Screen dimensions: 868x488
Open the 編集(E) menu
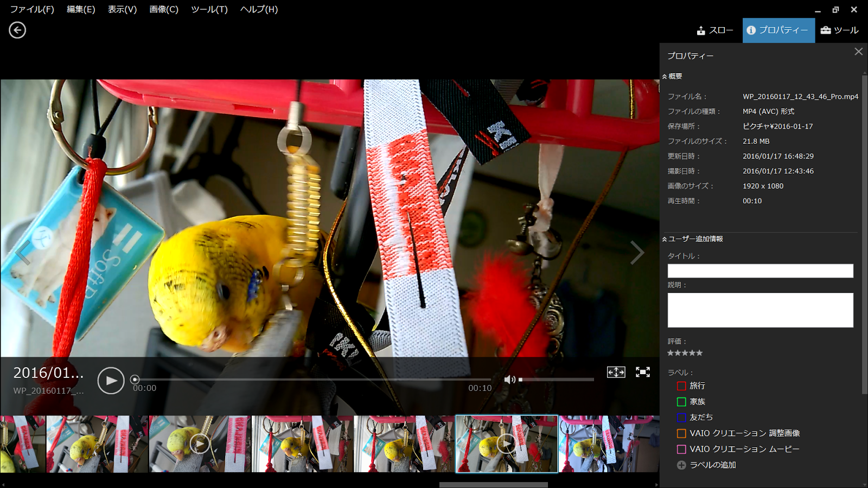tap(81, 9)
